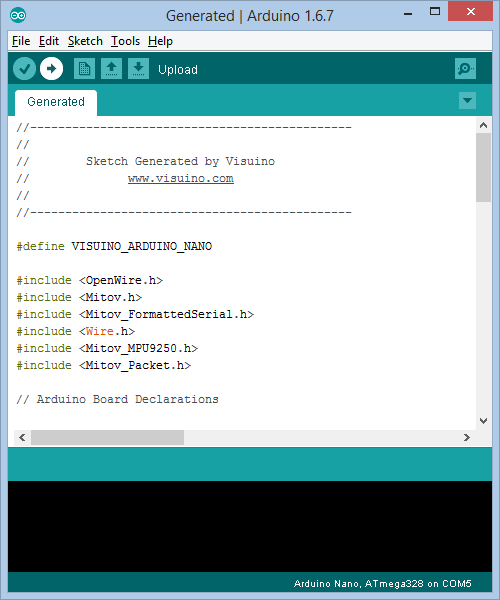Click the '#include <OpenWire.h>' line
Screen dimensions: 500x600
(x=90, y=280)
